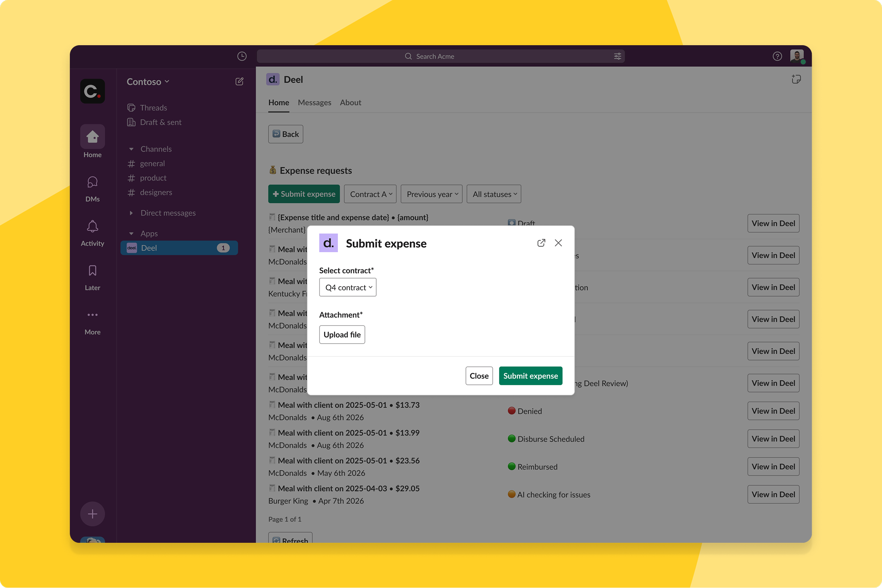Click green Submit expense button above list

304,194
